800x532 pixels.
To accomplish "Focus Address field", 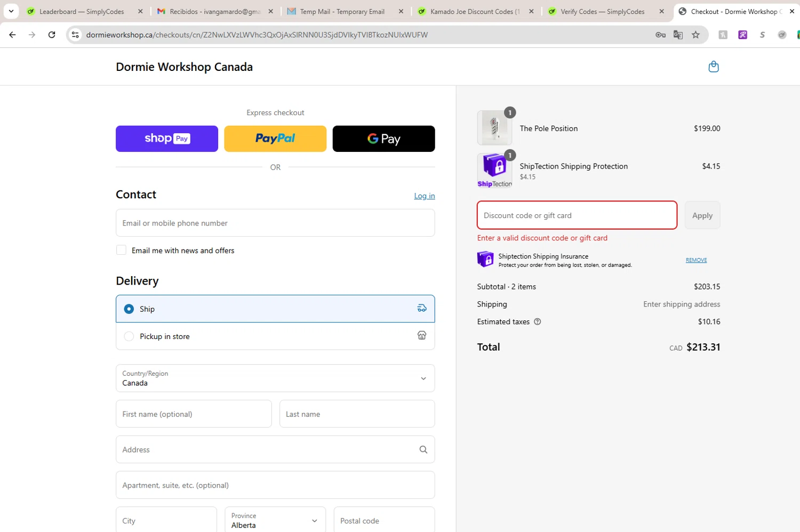I will [x=275, y=449].
